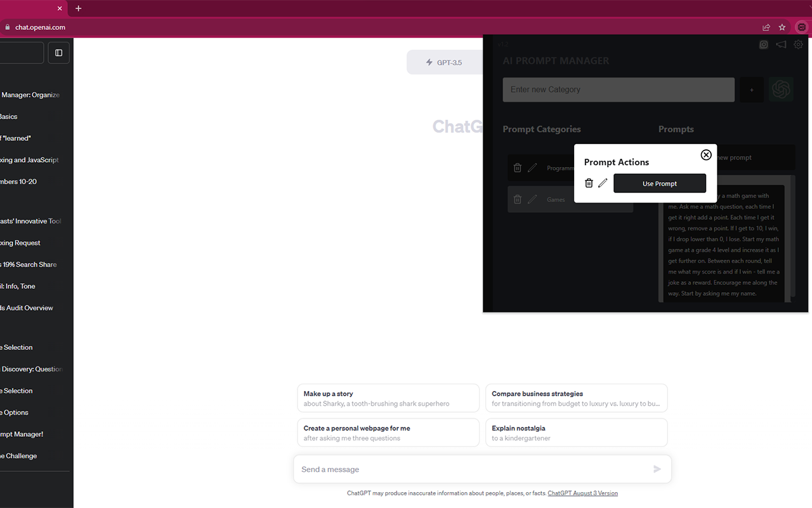Open chat 'e Options'
The height and width of the screenshot is (508, 812).
(15, 413)
